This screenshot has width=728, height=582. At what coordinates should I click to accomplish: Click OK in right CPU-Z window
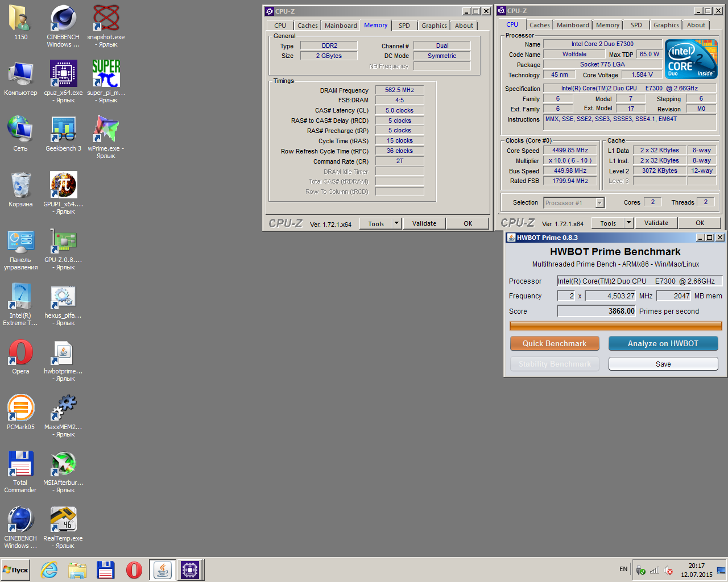(700, 223)
